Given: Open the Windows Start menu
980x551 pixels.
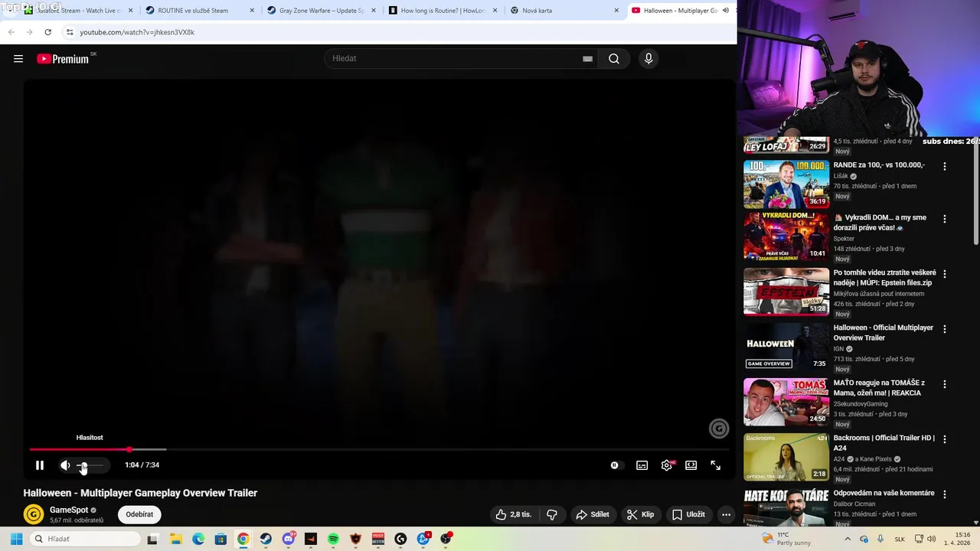Looking at the screenshot, I should point(16,539).
